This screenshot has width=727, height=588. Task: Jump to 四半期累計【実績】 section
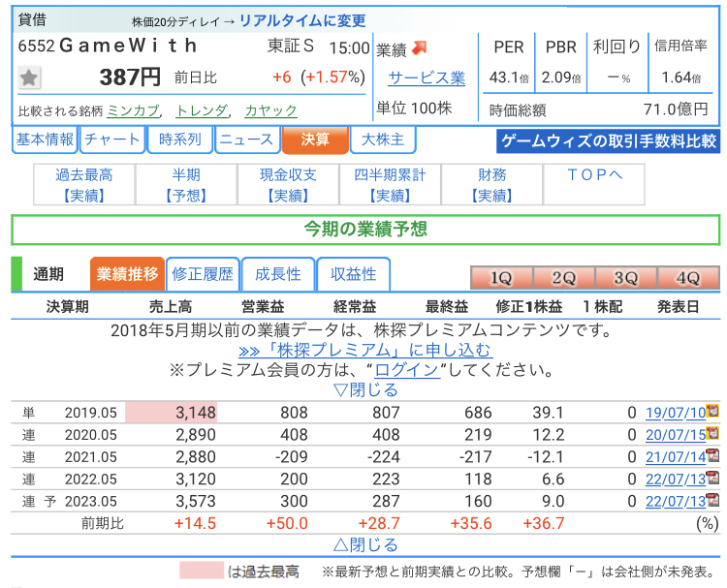tap(390, 184)
